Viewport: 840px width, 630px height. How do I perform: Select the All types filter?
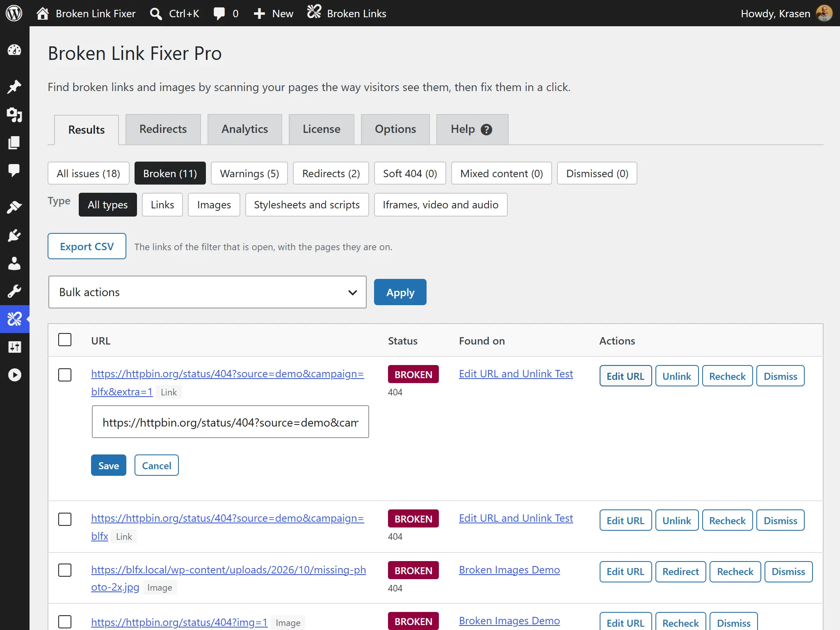click(108, 205)
